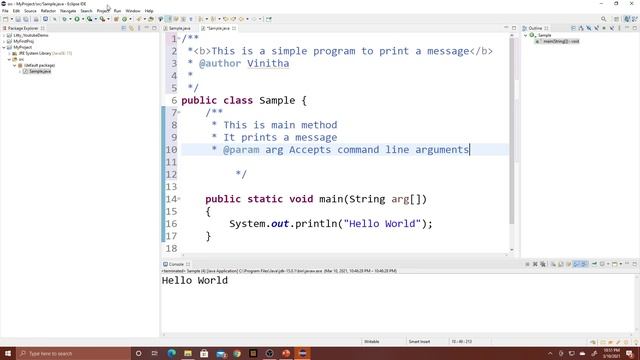Click Microsoft Edge icon in taskbar
The width and height of the screenshot is (640, 360).
point(171,353)
